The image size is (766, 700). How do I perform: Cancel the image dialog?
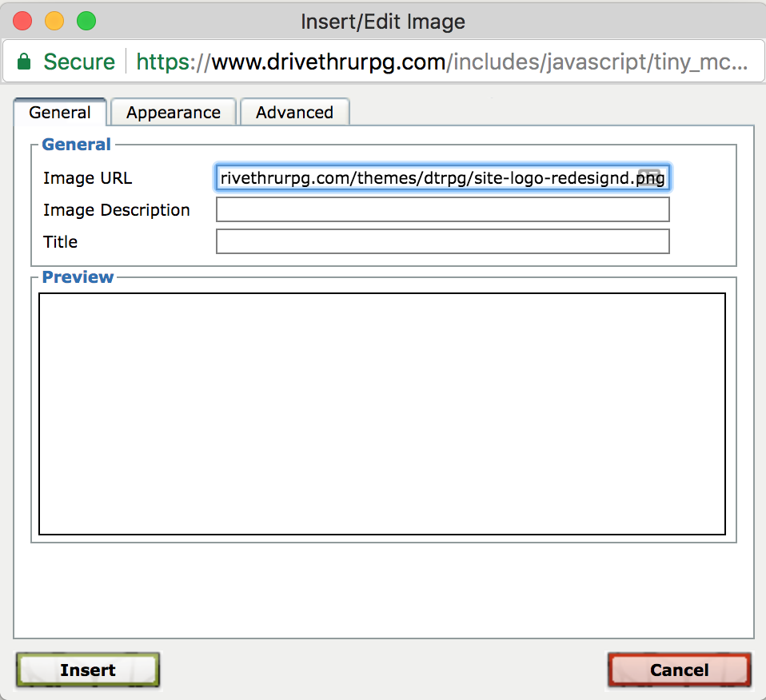679,670
